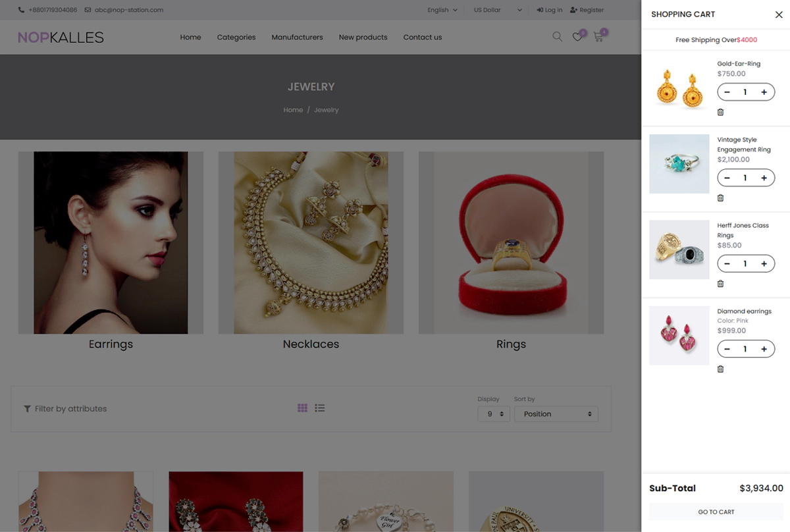Open the Earrings category label
The height and width of the screenshot is (532, 790).
click(111, 344)
